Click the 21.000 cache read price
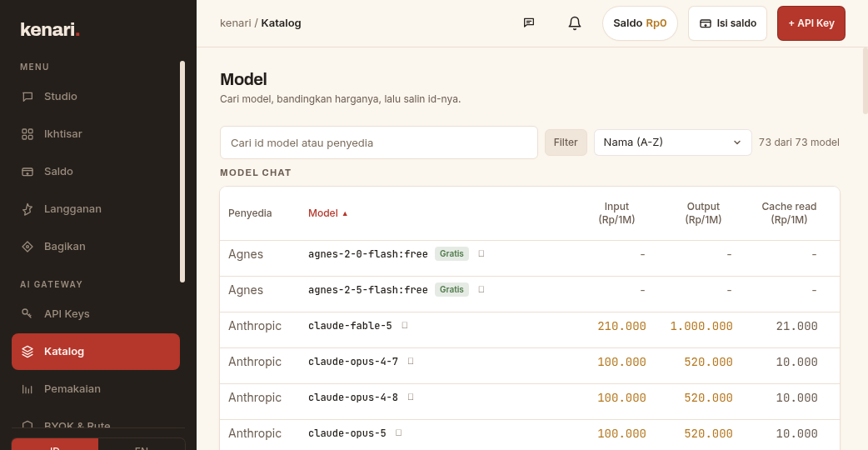 (796, 326)
